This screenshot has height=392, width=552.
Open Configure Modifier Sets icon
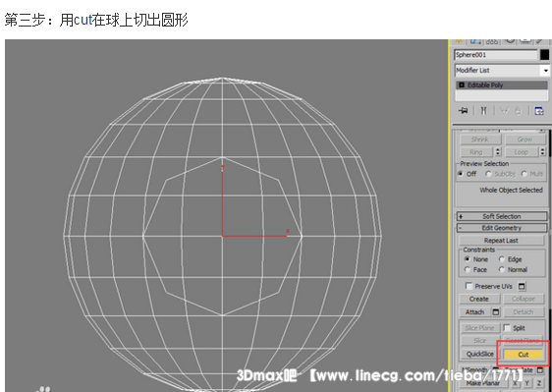coord(539,111)
